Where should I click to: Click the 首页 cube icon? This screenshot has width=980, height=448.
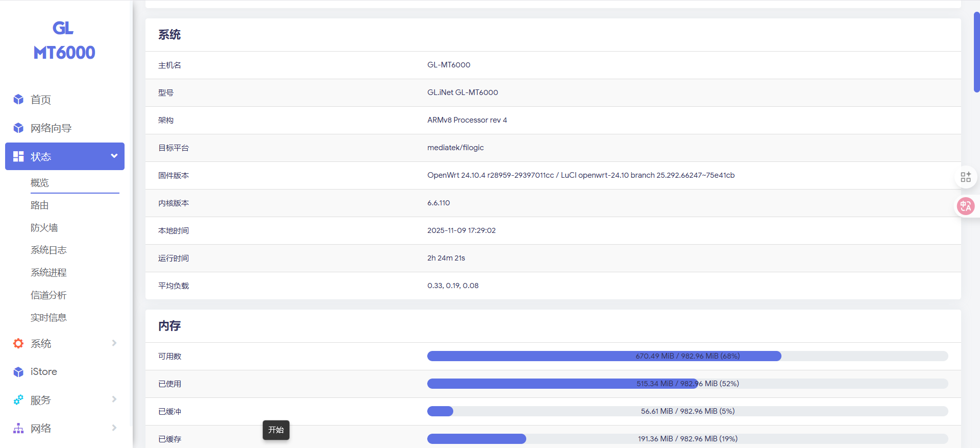click(18, 100)
